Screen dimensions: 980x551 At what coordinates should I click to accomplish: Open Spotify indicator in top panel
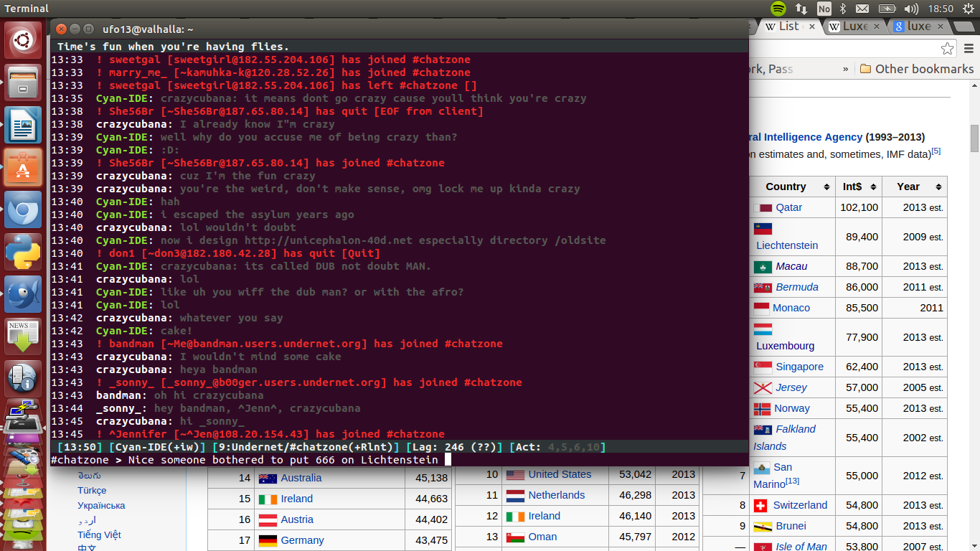778,9
